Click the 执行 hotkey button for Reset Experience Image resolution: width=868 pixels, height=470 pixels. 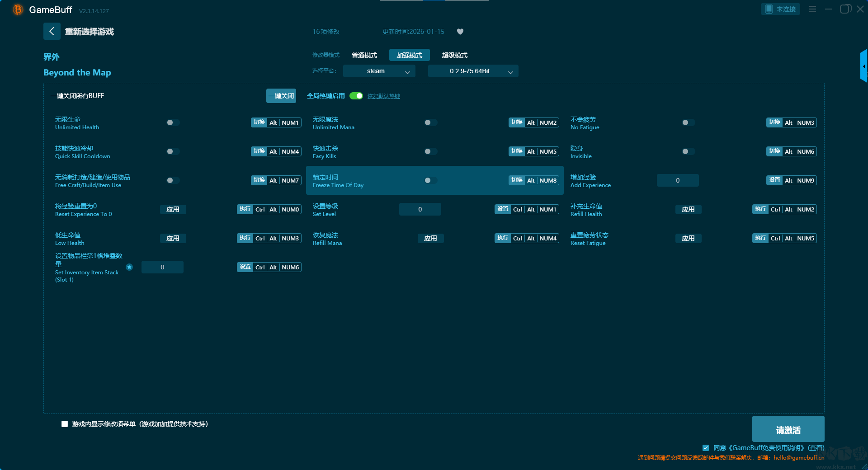click(245, 209)
